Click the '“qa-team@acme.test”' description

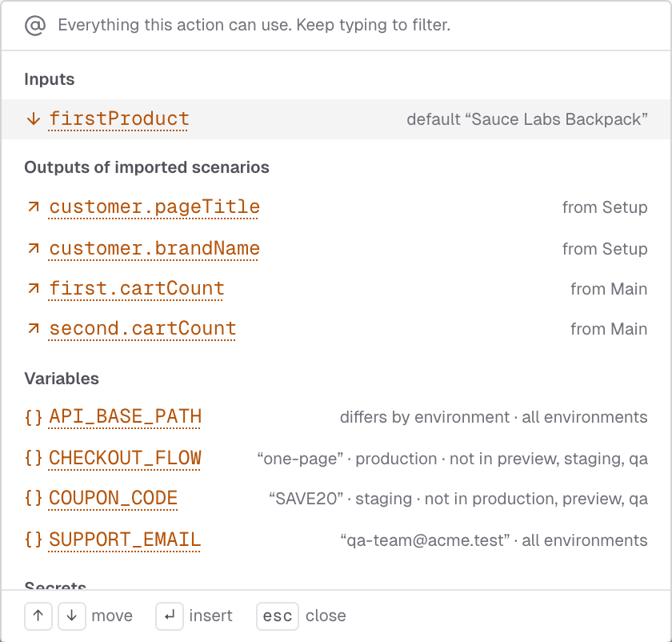(x=425, y=540)
